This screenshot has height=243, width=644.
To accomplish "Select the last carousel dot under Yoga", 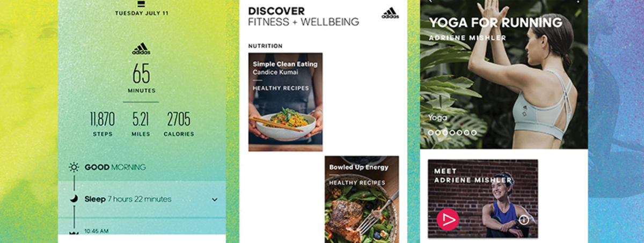I will coord(473,132).
